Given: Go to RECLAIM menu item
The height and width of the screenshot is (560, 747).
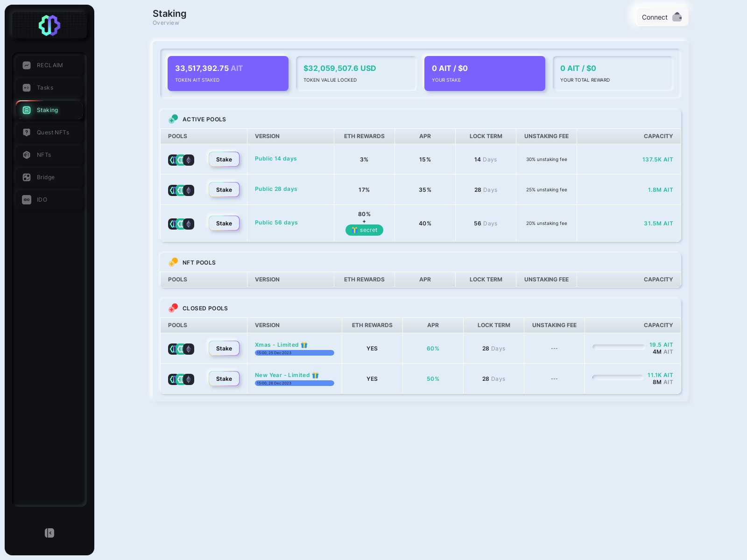Looking at the screenshot, I should (49, 65).
